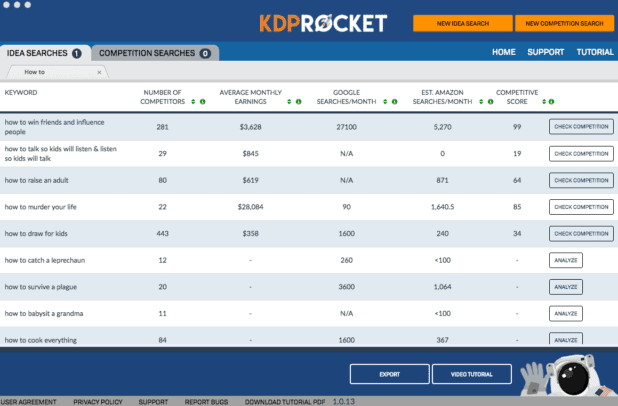Open info icon for Google Searches/Month
618x406 pixels.
[395, 102]
